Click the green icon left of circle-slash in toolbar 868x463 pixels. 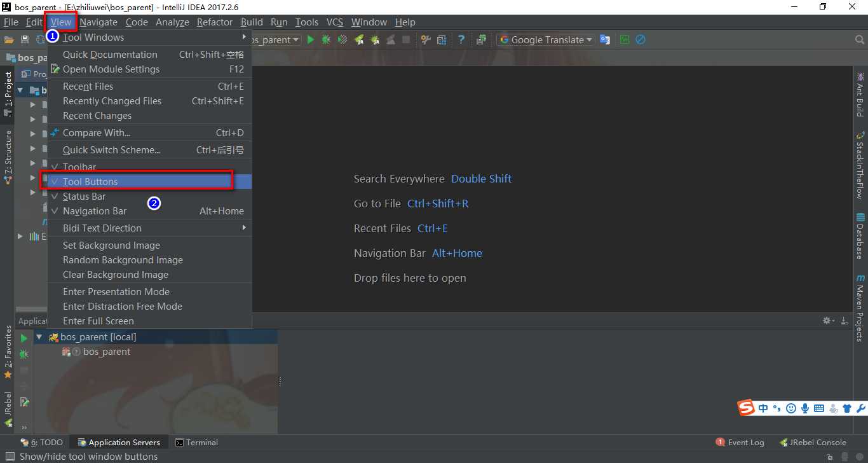(625, 39)
